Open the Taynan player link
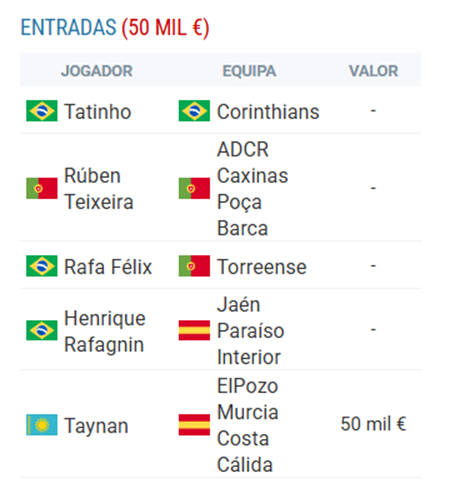450x488 pixels. tap(96, 426)
